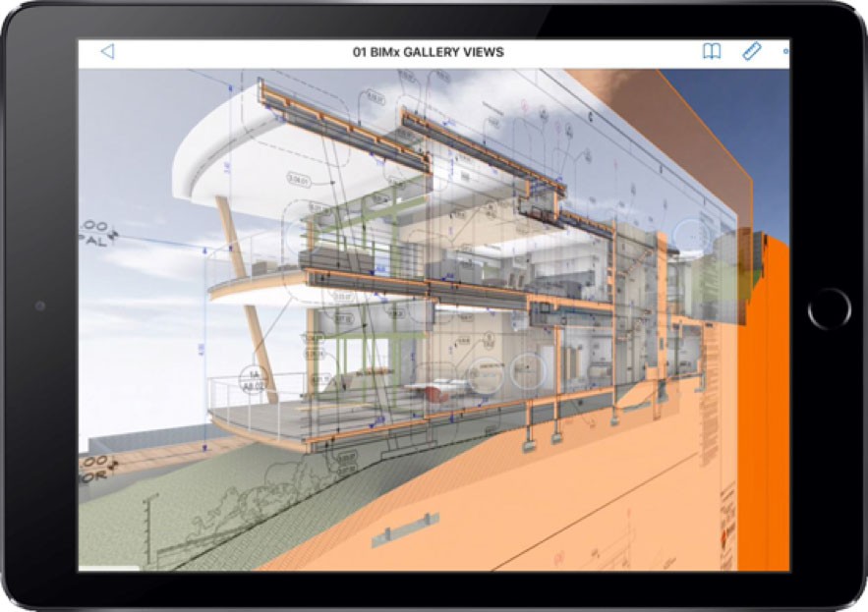The width and height of the screenshot is (868, 612).
Task: Tap the back arrow in the top bar
Action: (107, 52)
